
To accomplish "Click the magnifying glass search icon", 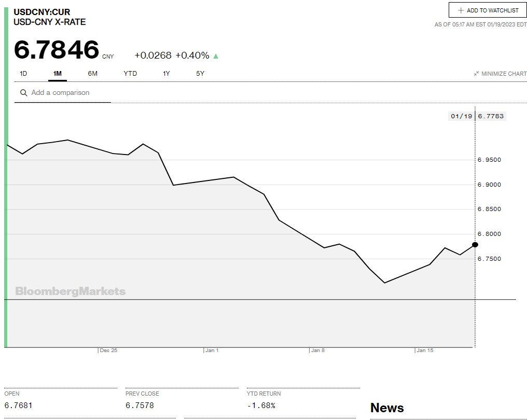I will [23, 93].
